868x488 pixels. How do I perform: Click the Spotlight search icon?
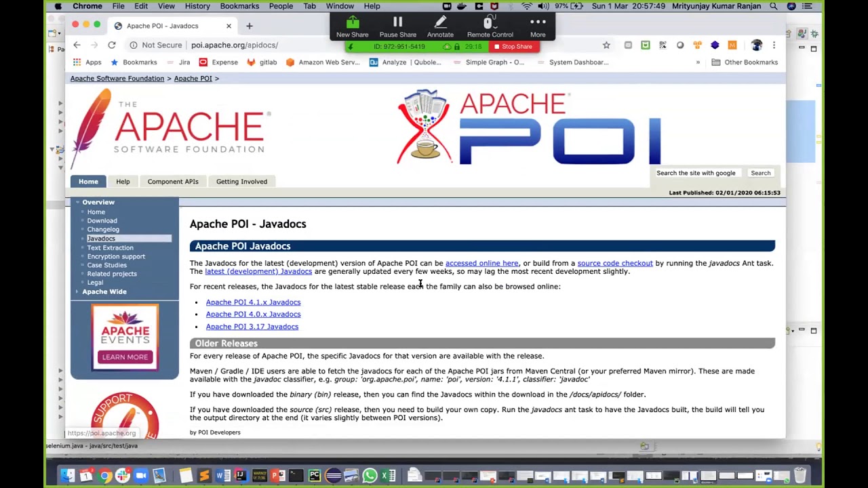[774, 6]
